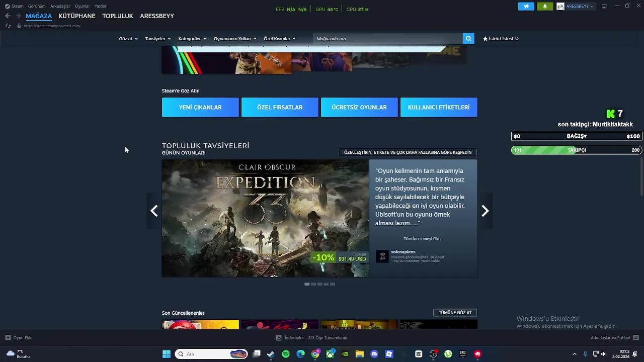Open the Yardım menu
Screen dimensions: 644x362
click(101, 6)
